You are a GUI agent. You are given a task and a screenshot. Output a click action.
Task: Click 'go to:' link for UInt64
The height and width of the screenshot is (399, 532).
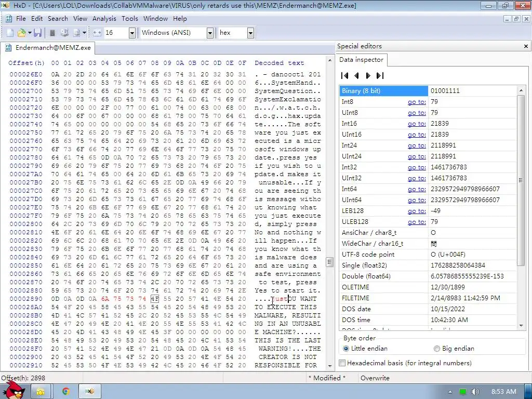(x=417, y=200)
